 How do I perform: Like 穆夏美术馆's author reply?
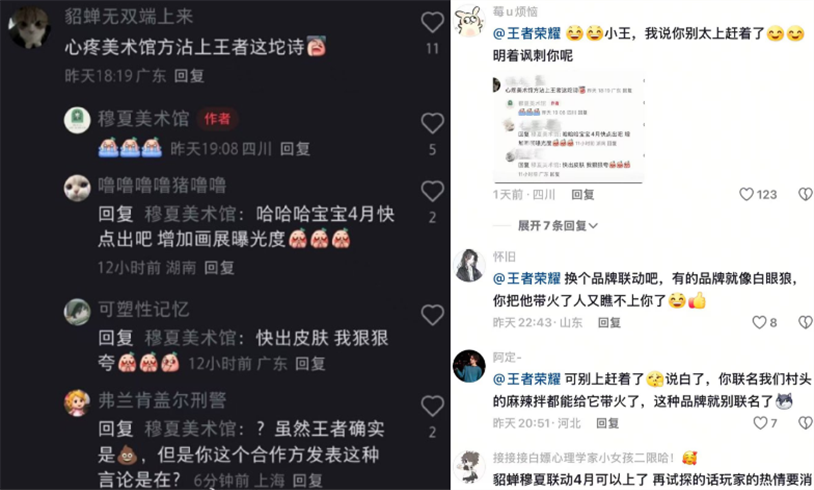pyautogui.click(x=432, y=123)
